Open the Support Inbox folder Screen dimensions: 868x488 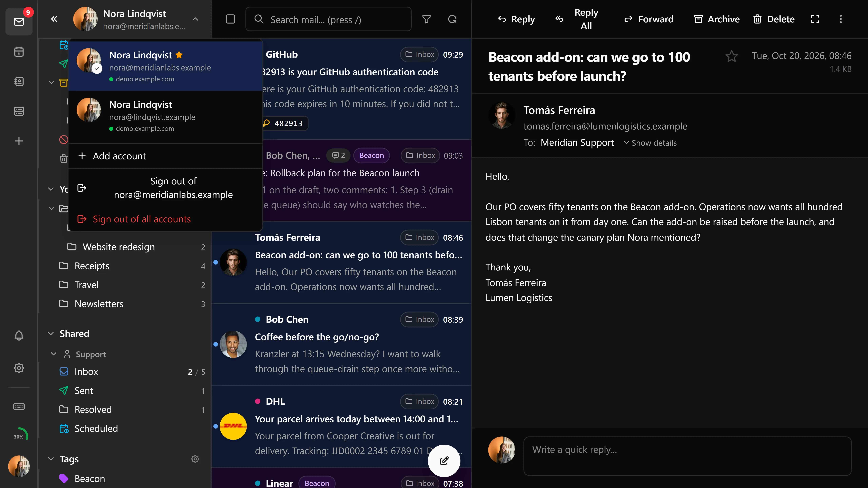click(125, 371)
